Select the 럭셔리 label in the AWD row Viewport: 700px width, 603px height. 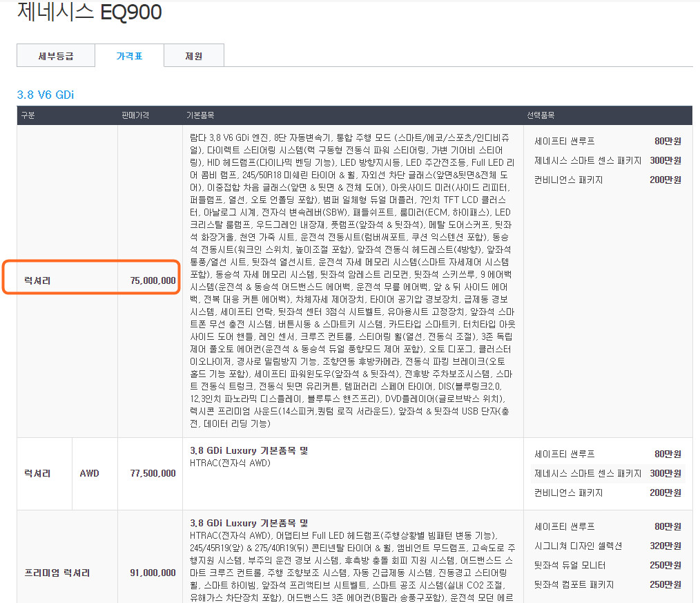pyautogui.click(x=37, y=473)
